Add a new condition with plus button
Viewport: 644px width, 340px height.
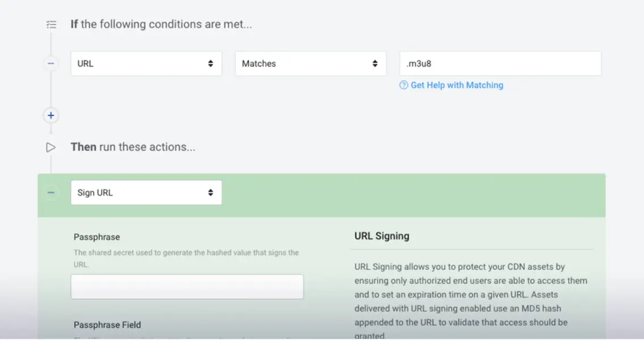pos(51,116)
